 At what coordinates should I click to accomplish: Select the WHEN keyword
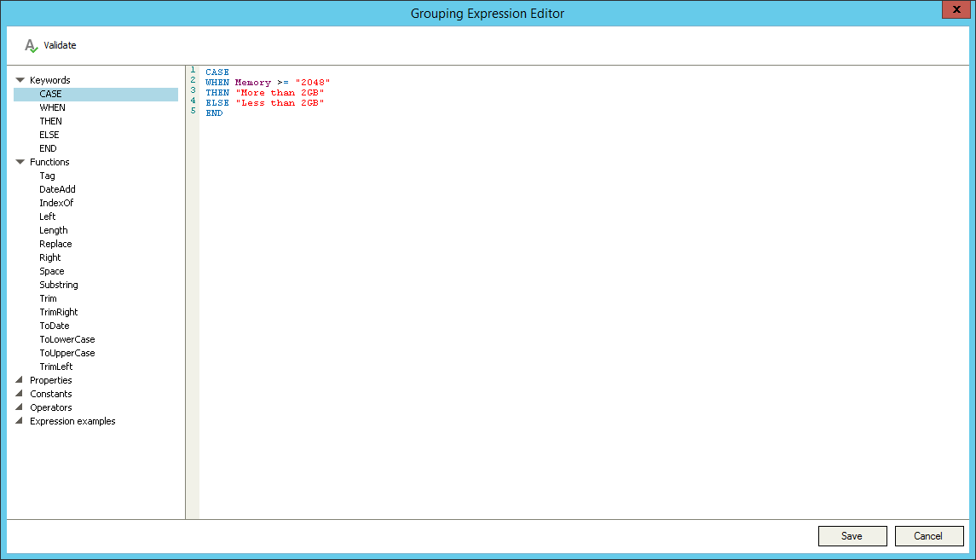tap(52, 107)
